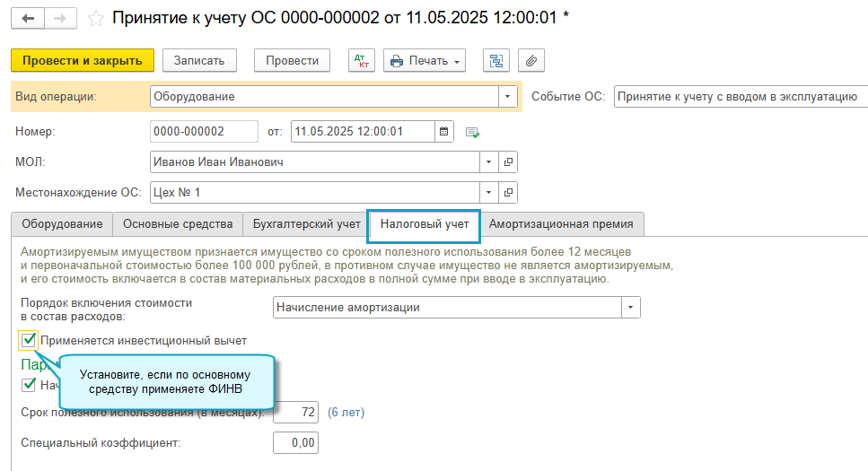Open the document structure icon in toolbar
868x471 pixels.
[x=495, y=60]
